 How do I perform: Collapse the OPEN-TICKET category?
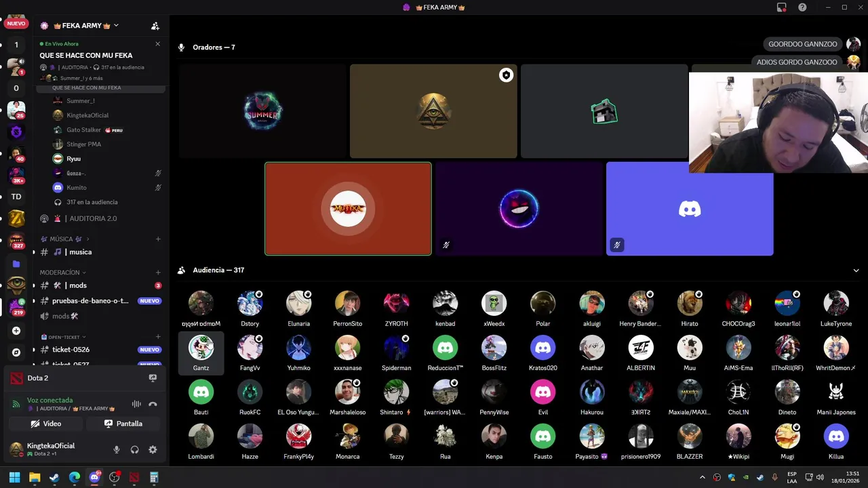pyautogui.click(x=62, y=337)
